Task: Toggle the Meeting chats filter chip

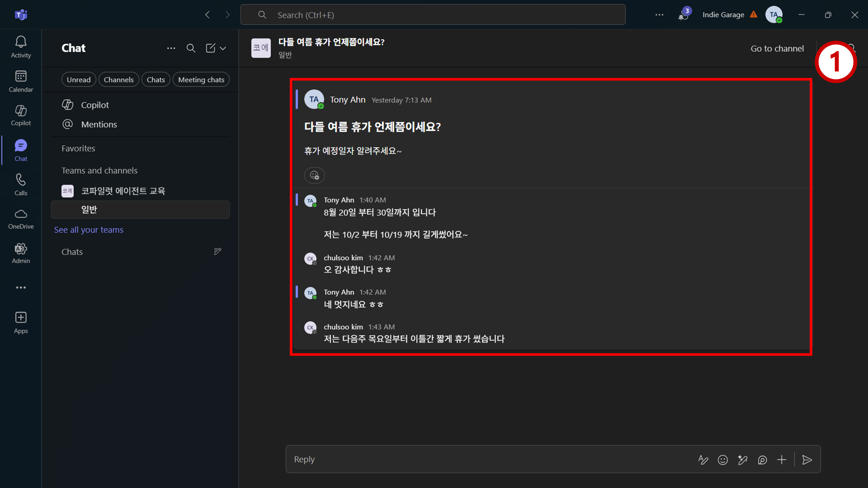Action: click(x=201, y=79)
